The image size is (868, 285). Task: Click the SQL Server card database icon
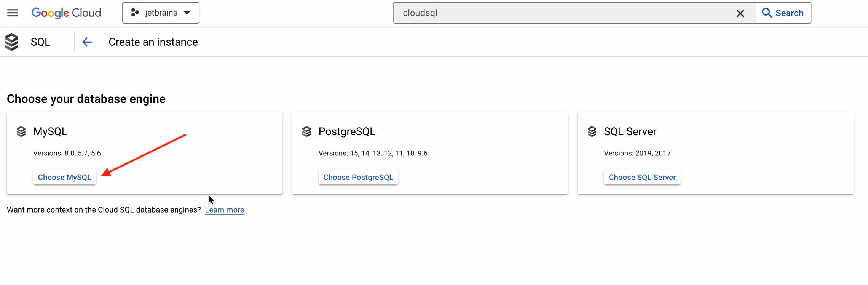592,132
